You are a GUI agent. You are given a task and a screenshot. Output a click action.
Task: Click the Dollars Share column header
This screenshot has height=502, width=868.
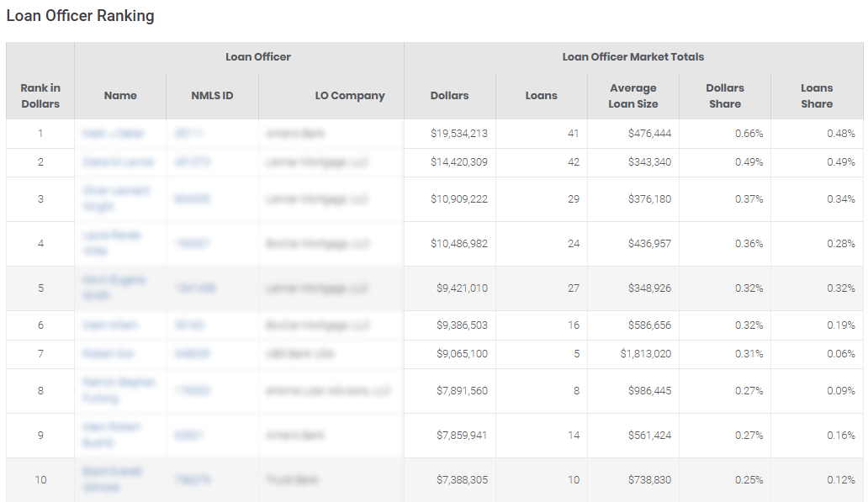tap(725, 96)
